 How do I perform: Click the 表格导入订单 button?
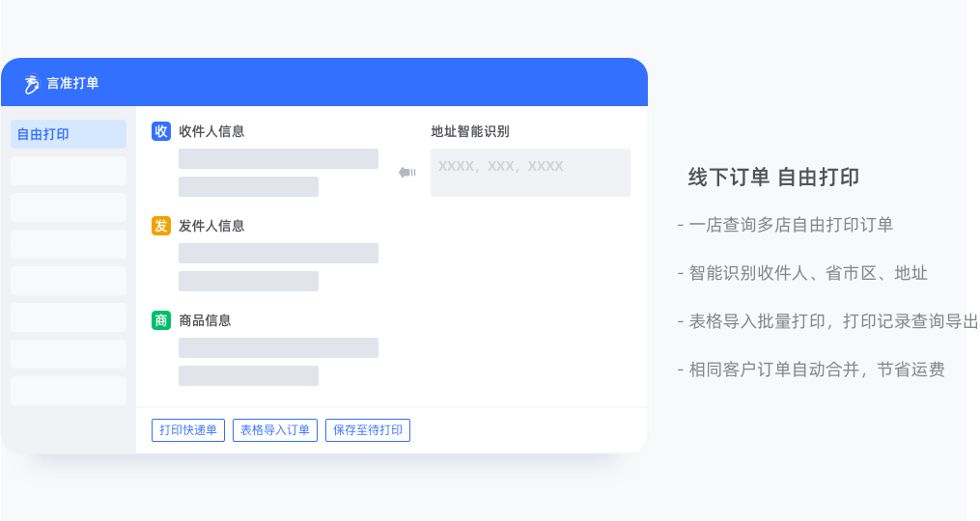click(275, 429)
